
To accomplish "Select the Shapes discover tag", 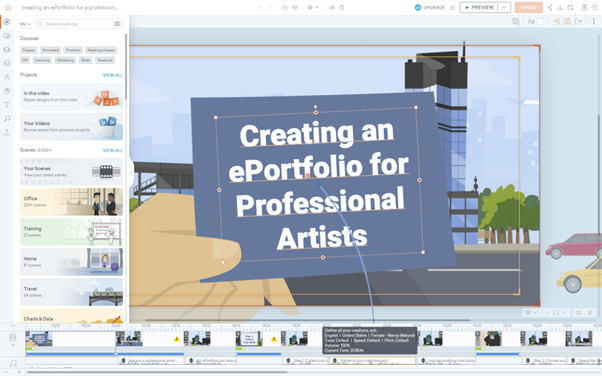I will tap(28, 50).
